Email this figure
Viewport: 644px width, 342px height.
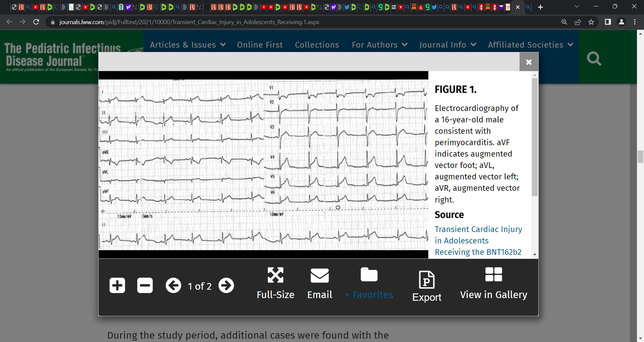click(x=320, y=283)
